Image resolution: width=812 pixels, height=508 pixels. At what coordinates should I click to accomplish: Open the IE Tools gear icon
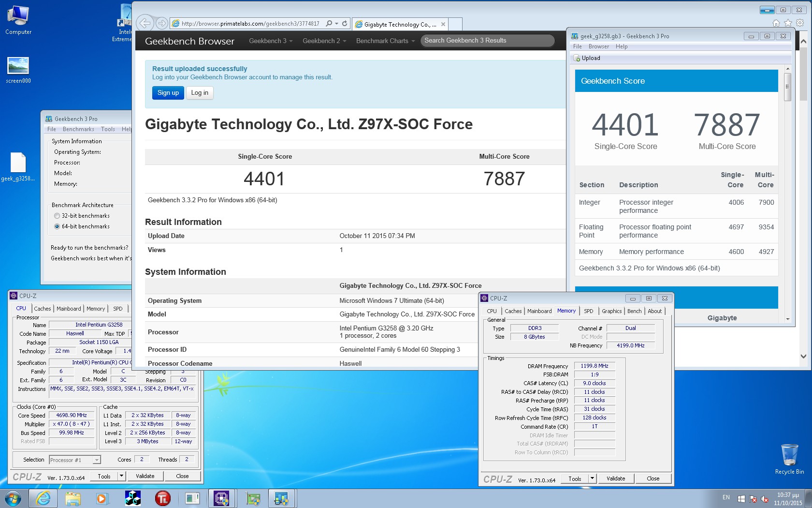[x=800, y=23]
